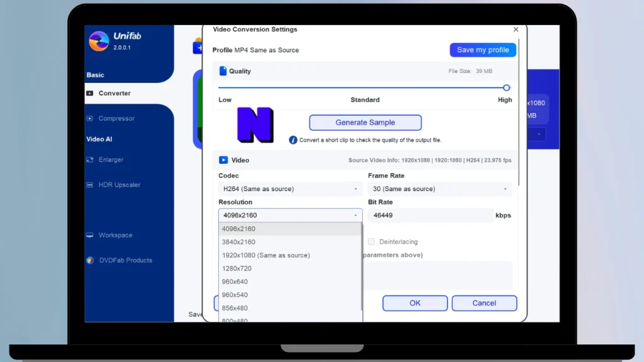
Task: Open the Codec H264 dropdown
Action: (x=290, y=189)
